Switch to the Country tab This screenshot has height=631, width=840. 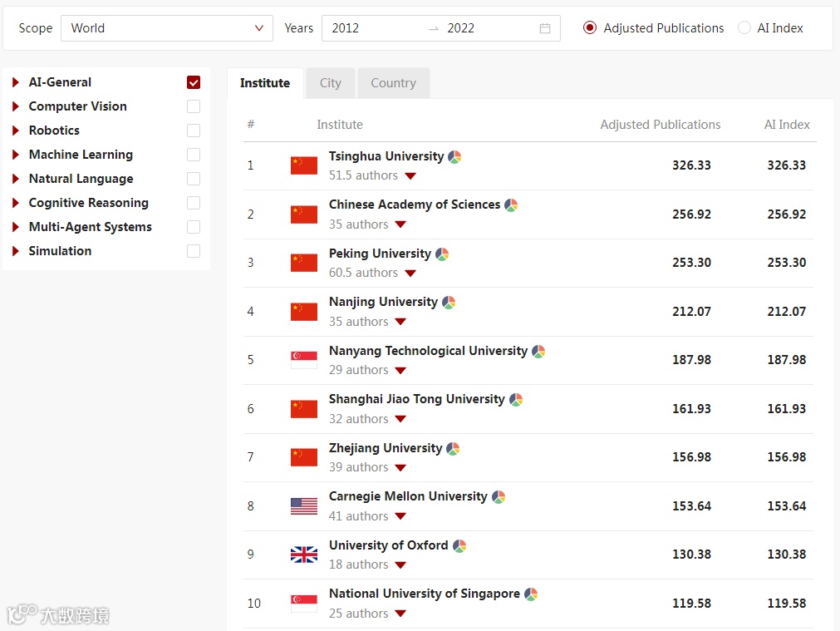[x=393, y=83]
